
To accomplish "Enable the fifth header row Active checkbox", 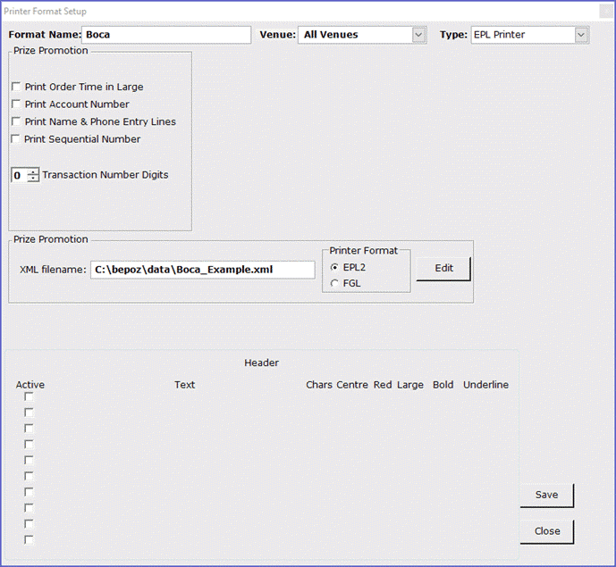I will (x=29, y=460).
